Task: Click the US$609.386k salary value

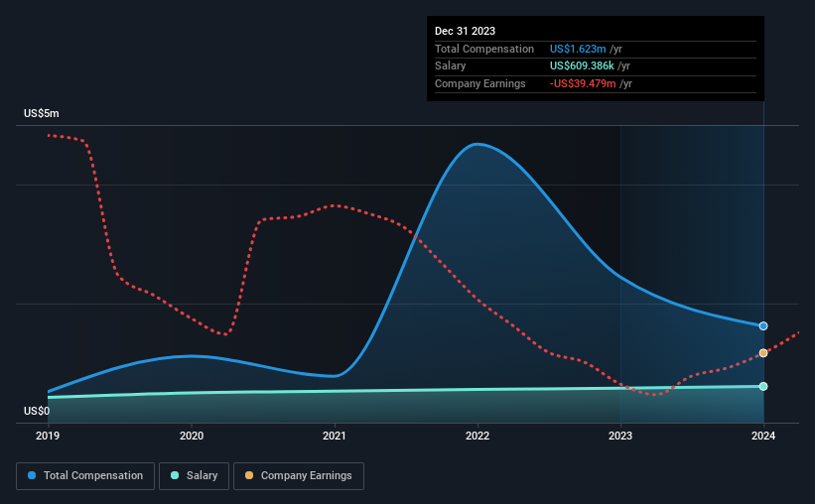Action: [x=582, y=66]
